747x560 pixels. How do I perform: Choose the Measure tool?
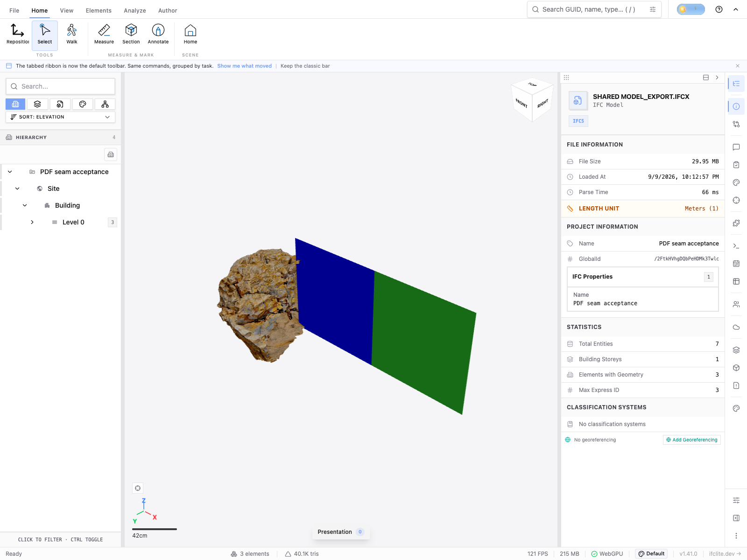pos(104,35)
